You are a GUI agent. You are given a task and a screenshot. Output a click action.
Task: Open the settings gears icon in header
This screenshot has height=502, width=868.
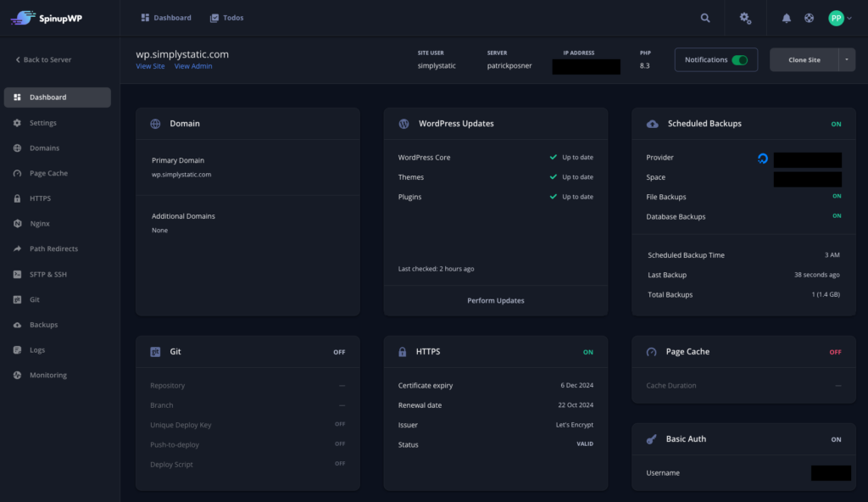pyautogui.click(x=745, y=18)
